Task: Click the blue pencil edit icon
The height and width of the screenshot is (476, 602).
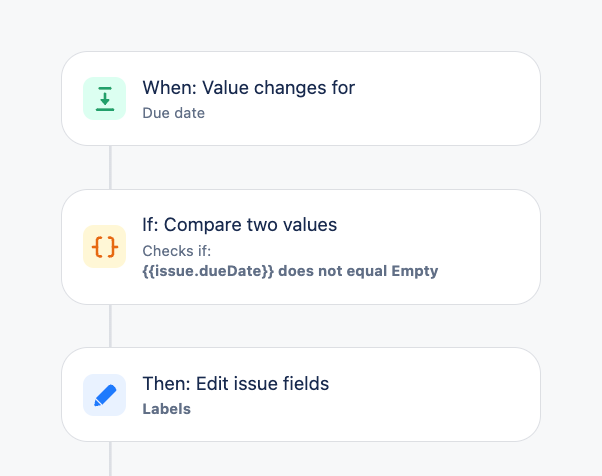Action: click(x=104, y=395)
